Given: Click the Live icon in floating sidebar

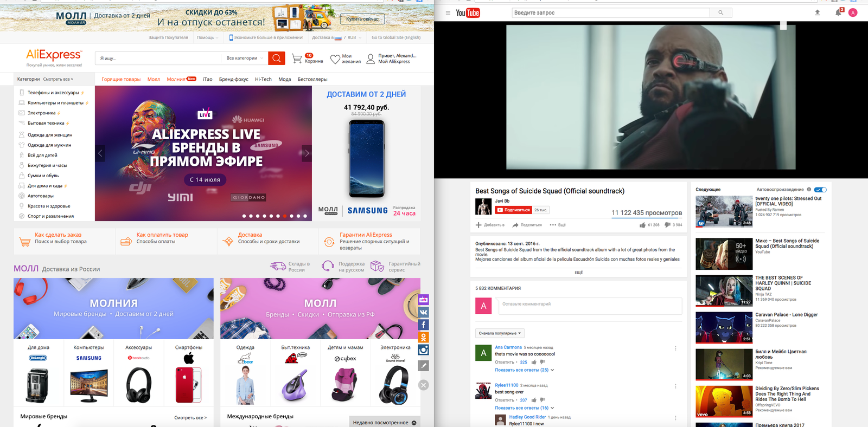Looking at the screenshot, I should point(424,299).
